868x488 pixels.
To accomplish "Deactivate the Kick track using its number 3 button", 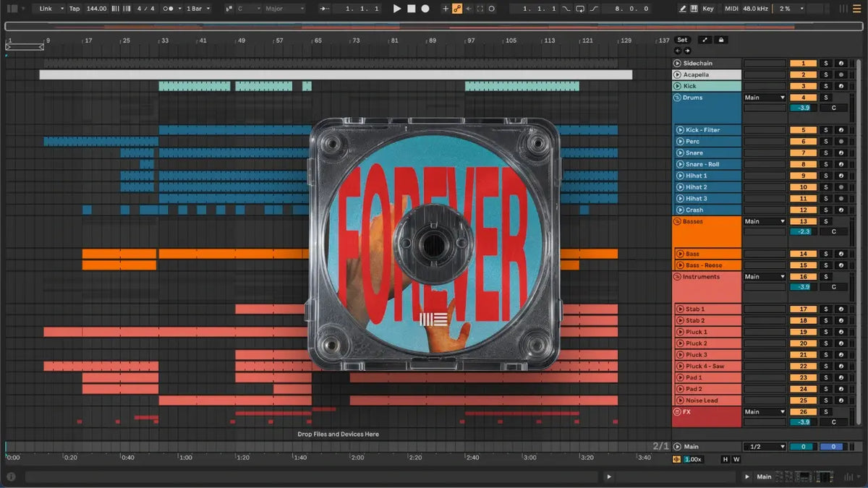I will 803,86.
